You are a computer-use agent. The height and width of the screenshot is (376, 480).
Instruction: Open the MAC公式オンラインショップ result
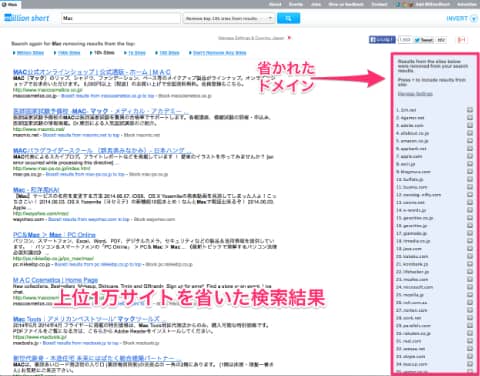[x=92, y=72]
